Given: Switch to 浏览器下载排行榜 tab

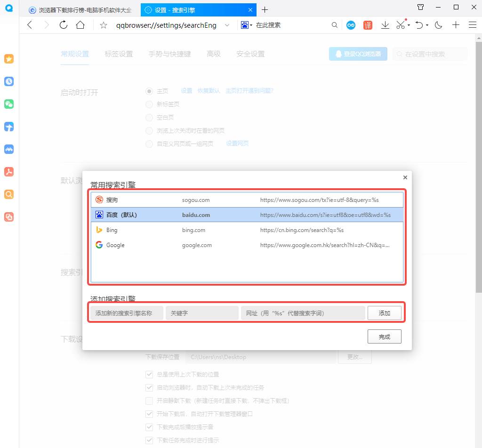Looking at the screenshot, I should coord(80,10).
